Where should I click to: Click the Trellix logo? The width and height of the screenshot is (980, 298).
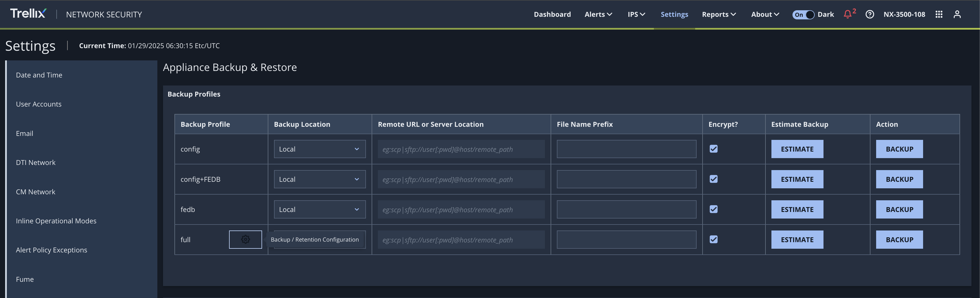[x=28, y=14]
